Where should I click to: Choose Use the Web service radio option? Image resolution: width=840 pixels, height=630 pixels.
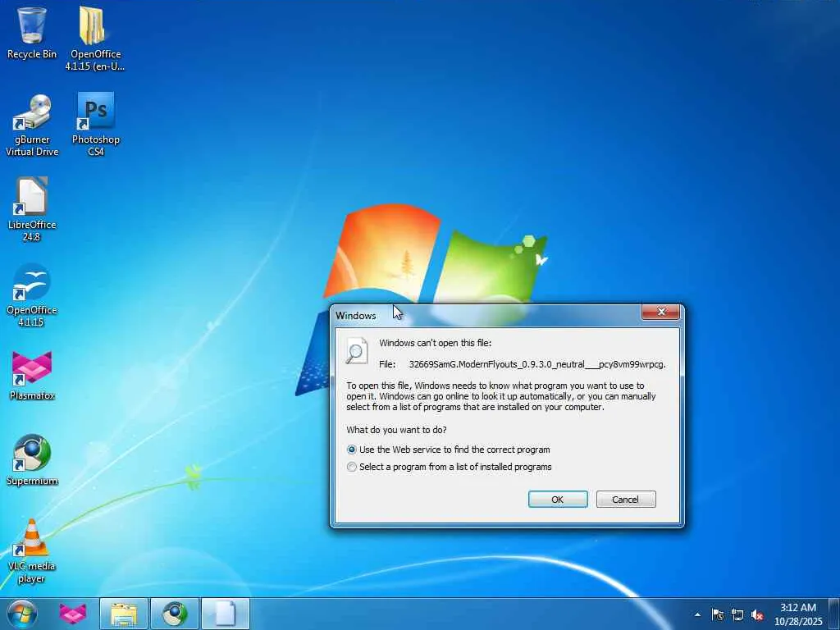click(449, 450)
